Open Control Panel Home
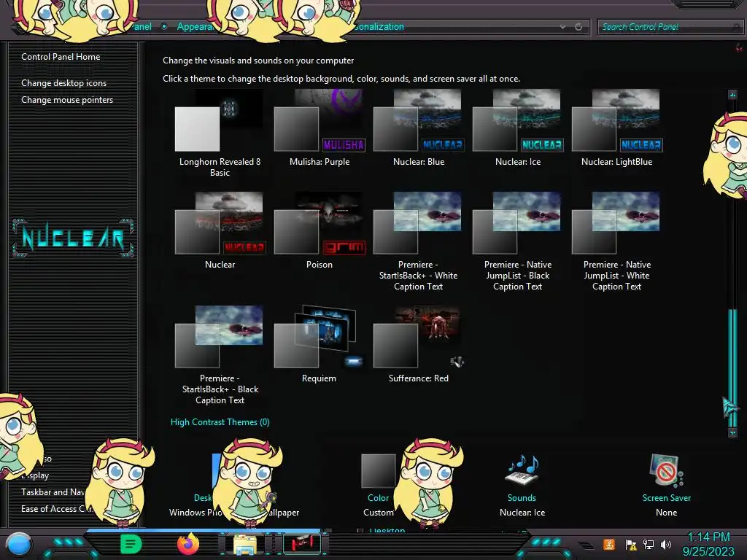 coord(61,57)
